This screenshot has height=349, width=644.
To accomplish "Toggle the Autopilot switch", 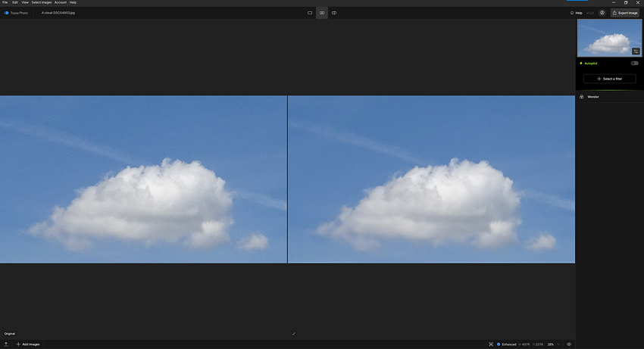I will point(634,63).
